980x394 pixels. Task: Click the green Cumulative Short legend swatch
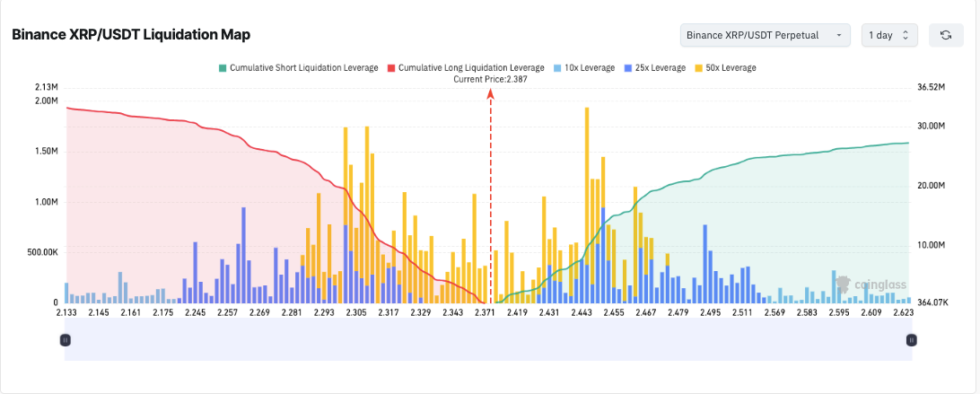click(222, 67)
